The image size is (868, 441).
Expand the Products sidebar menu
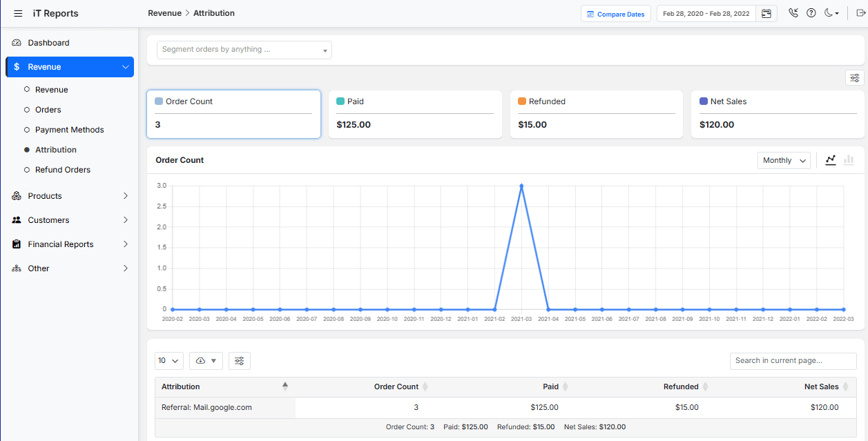point(69,196)
